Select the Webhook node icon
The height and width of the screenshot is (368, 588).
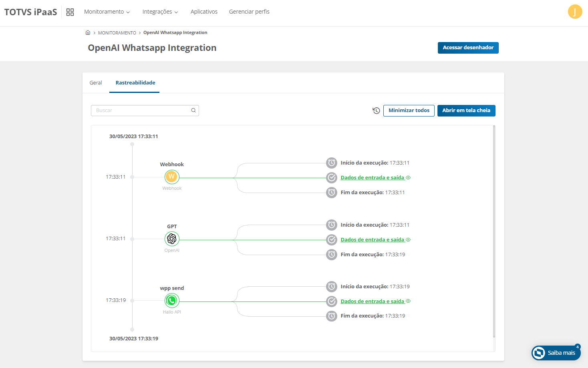click(172, 177)
